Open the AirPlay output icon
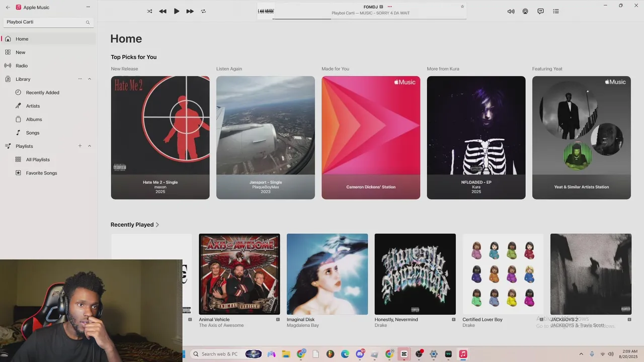Image resolution: width=644 pixels, height=362 pixels. [x=525, y=11]
